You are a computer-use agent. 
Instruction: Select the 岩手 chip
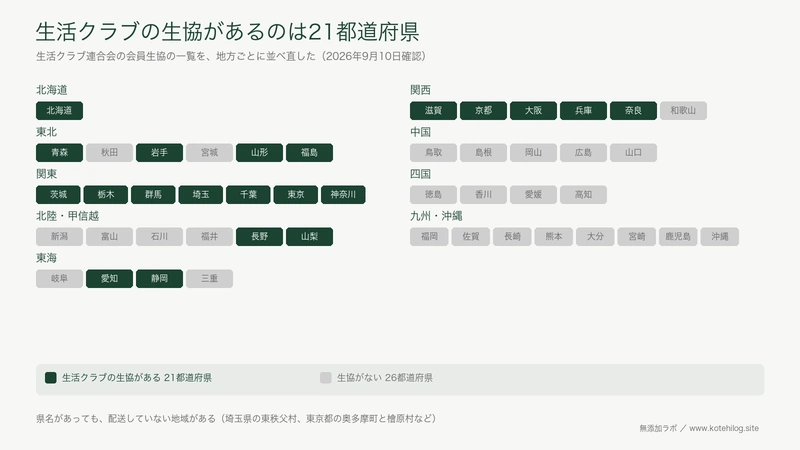(x=159, y=153)
